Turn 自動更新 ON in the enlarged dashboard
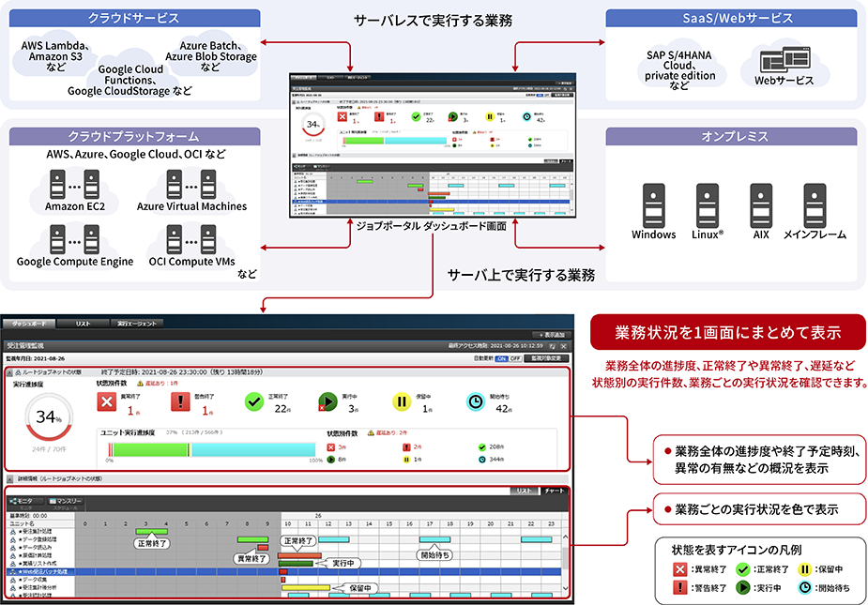868x605 pixels. (x=501, y=358)
